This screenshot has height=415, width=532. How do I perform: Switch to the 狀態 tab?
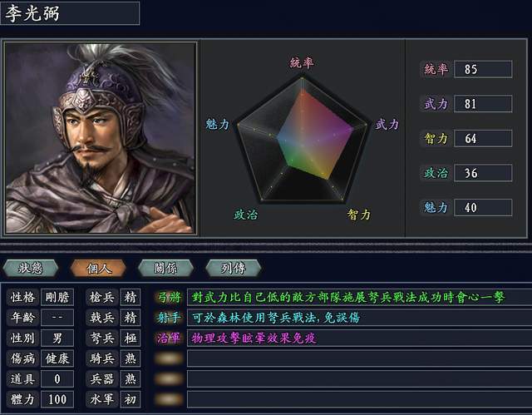pyautogui.click(x=32, y=268)
